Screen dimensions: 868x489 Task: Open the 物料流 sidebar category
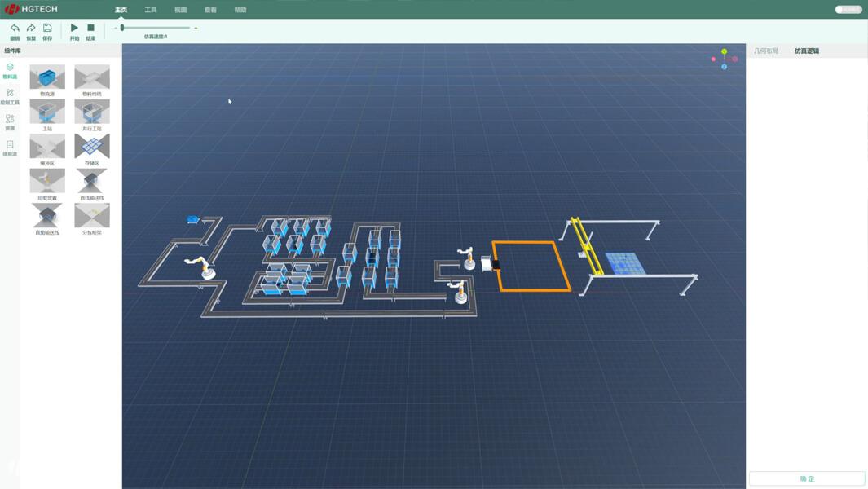point(10,71)
